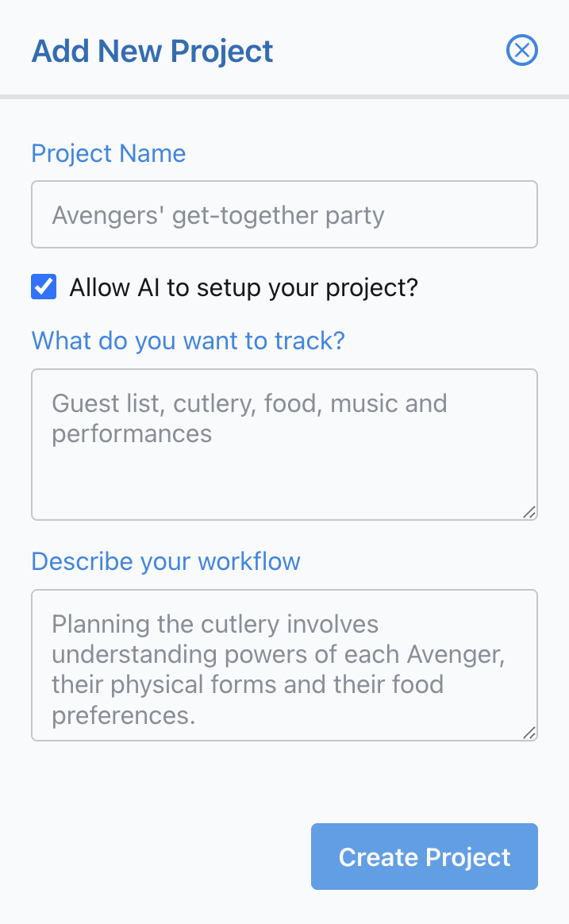Click the 'What do you want to track?' label
The height and width of the screenshot is (924, 569).
point(187,341)
